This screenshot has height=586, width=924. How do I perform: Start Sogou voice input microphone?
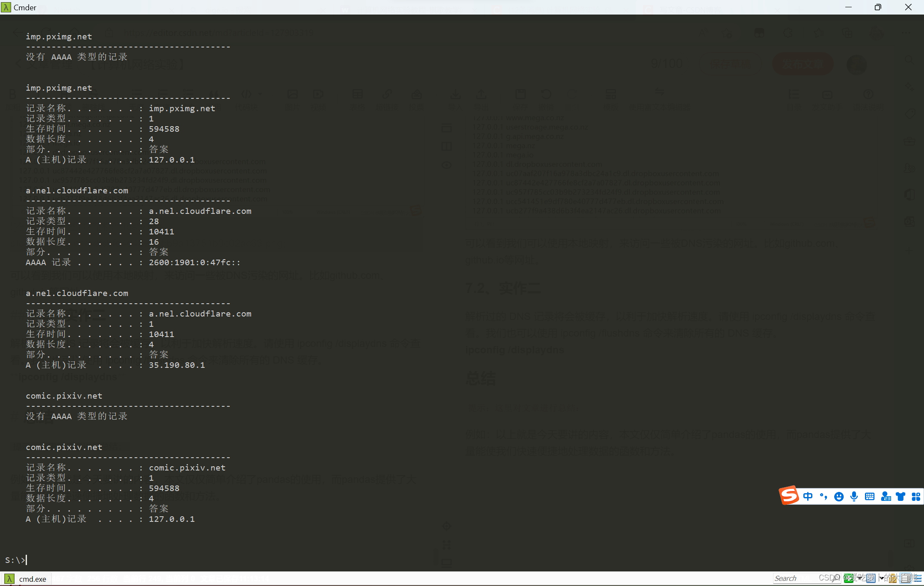pyautogui.click(x=854, y=497)
